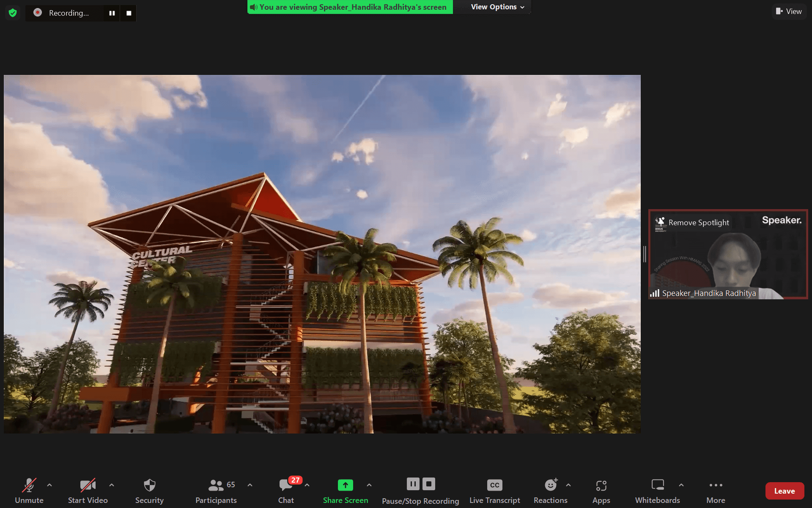Expand arrow next to Whiteboards
The width and height of the screenshot is (812, 508).
[x=681, y=485]
